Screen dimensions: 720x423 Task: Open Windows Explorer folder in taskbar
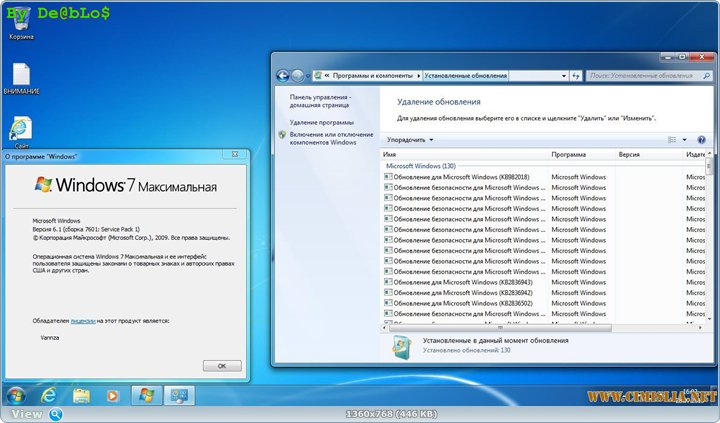pos(82,395)
